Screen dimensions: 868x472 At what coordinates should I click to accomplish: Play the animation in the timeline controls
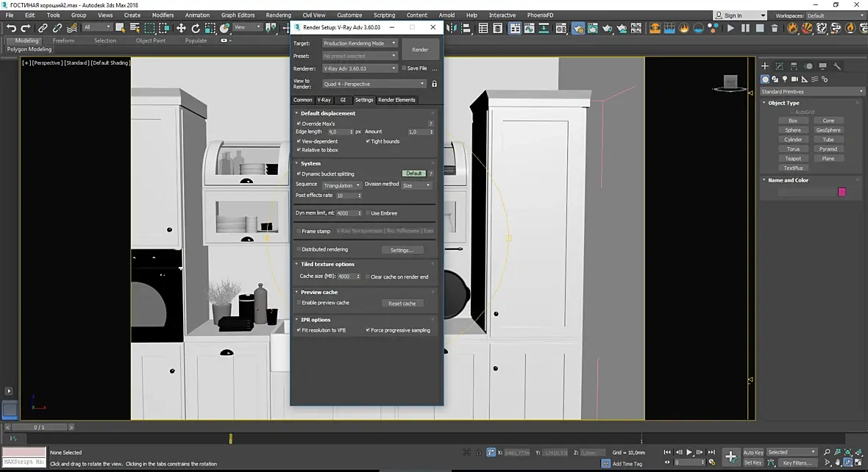(x=689, y=452)
